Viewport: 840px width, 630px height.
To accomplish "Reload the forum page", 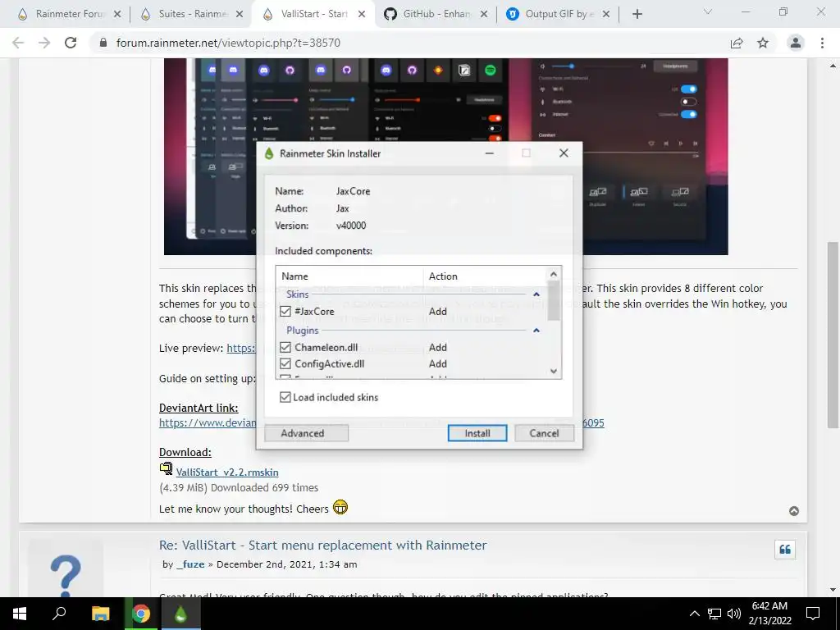I will tap(71, 43).
